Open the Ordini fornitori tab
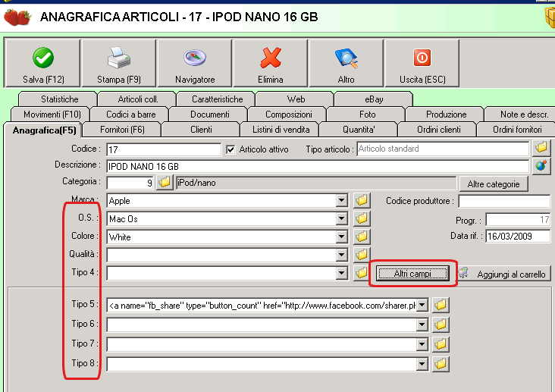Screen dimensions: 555x392 pyautogui.click(x=517, y=130)
